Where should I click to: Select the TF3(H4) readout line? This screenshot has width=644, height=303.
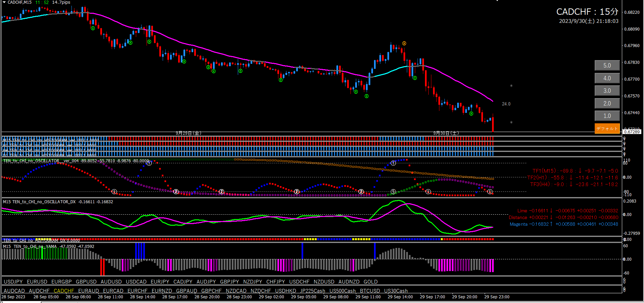(574, 184)
